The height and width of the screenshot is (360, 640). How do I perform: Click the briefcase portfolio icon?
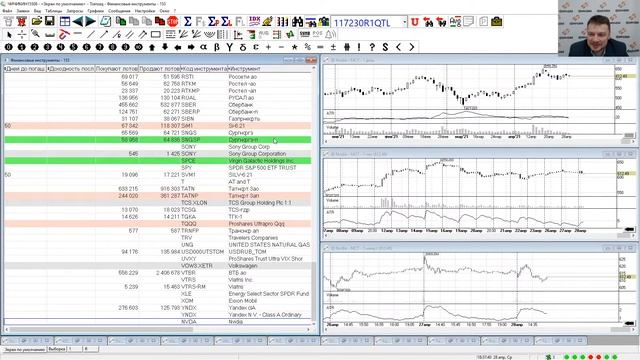click(496, 21)
